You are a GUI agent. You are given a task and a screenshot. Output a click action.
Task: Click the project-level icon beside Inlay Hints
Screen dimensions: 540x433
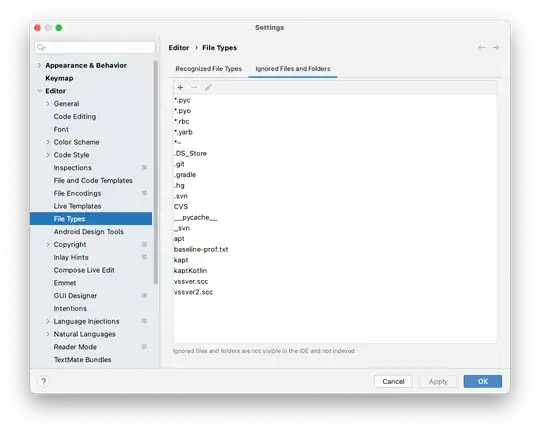(x=145, y=257)
